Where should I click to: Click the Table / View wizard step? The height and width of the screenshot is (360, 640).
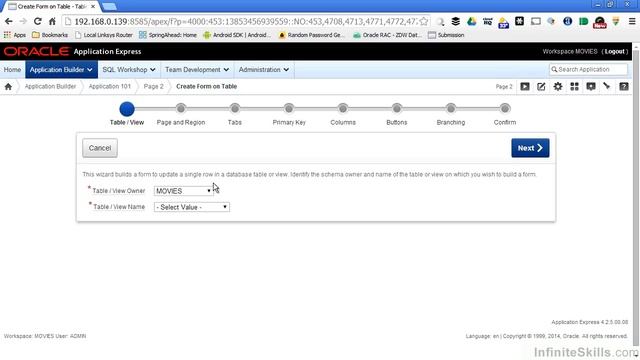coord(127,109)
